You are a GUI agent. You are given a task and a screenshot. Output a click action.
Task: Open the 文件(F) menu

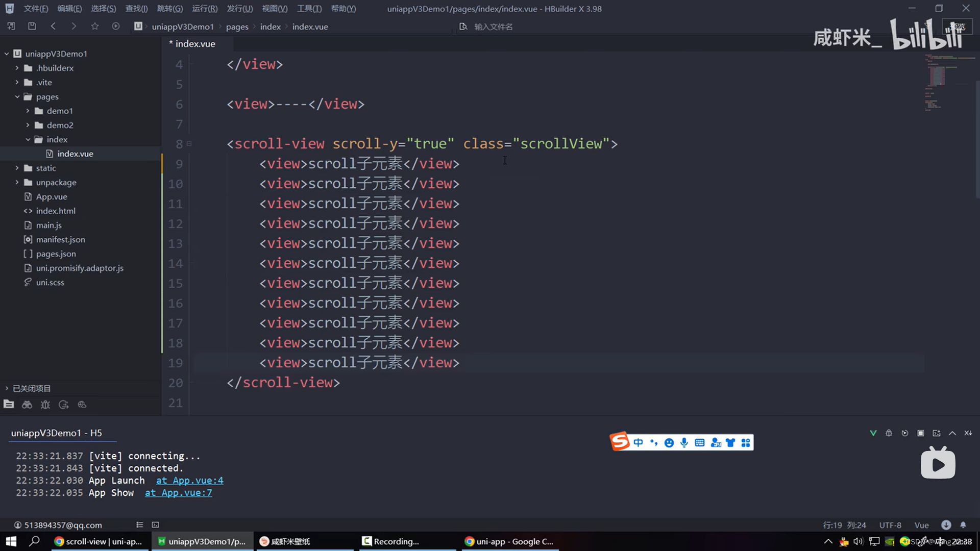tap(36, 9)
